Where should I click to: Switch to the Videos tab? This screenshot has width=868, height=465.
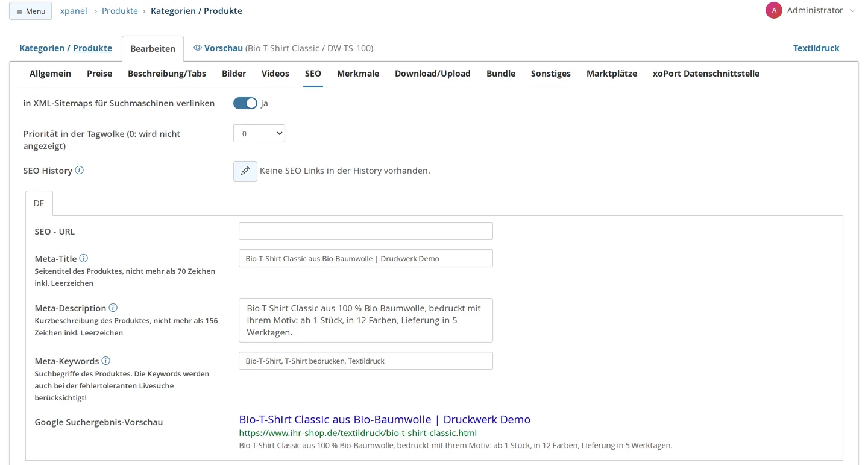[x=275, y=74]
